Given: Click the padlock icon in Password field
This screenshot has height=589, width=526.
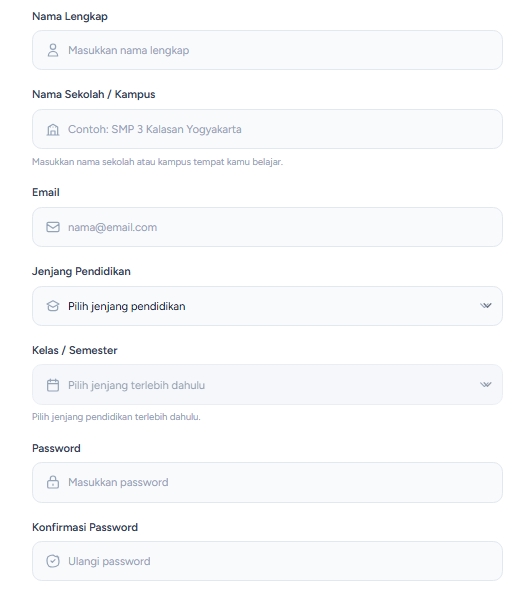Looking at the screenshot, I should pos(53,482).
